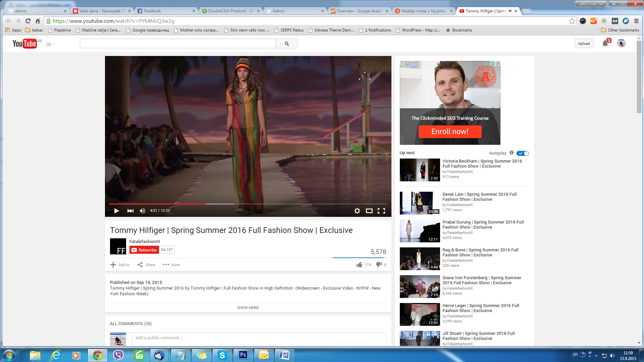Screen dimensions: 644x362
Task: Mute the video volume speaker
Action: 143,211
